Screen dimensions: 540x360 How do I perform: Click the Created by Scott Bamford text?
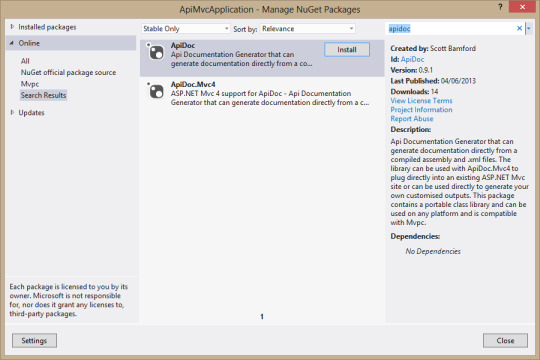coord(433,48)
